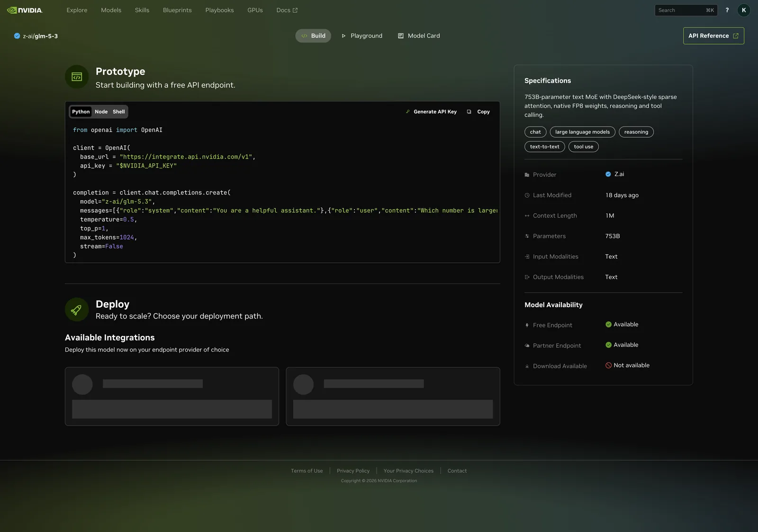758x532 pixels.
Task: Click the red Not available icon
Action: click(608, 365)
